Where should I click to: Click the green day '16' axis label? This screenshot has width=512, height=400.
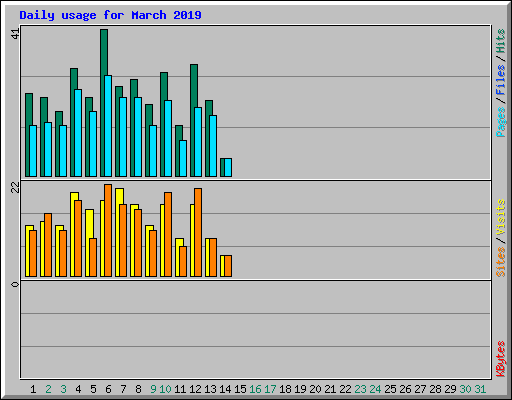(x=255, y=389)
